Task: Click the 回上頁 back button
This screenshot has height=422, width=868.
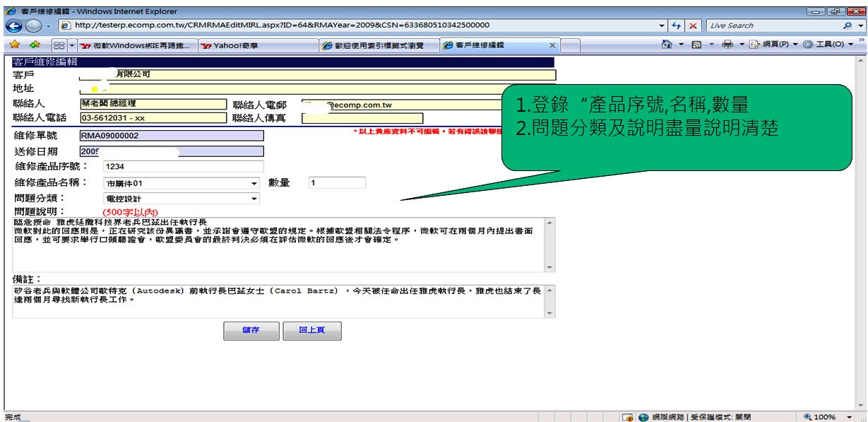Action: [311, 331]
